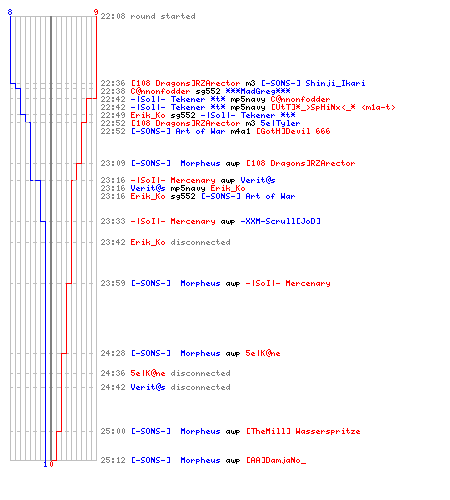
Task: Select player Sel Tyler at 22:52
Action: (x=280, y=123)
